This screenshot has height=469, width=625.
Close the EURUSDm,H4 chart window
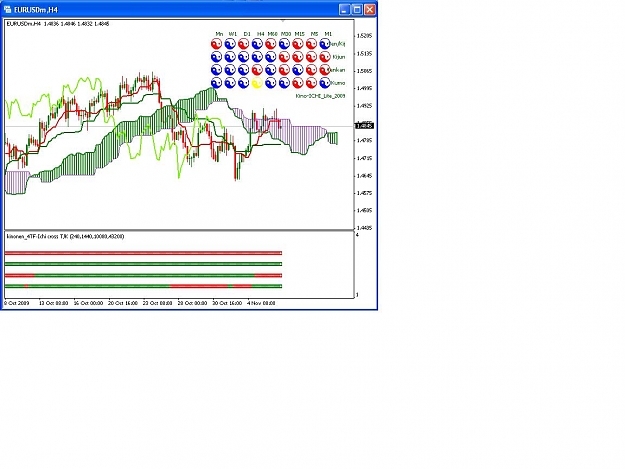tap(370, 9)
